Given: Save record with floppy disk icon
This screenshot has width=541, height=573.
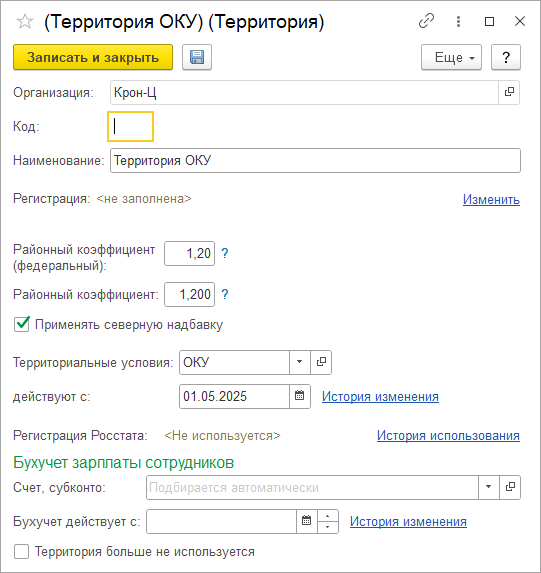Looking at the screenshot, I should pyautogui.click(x=197, y=57).
